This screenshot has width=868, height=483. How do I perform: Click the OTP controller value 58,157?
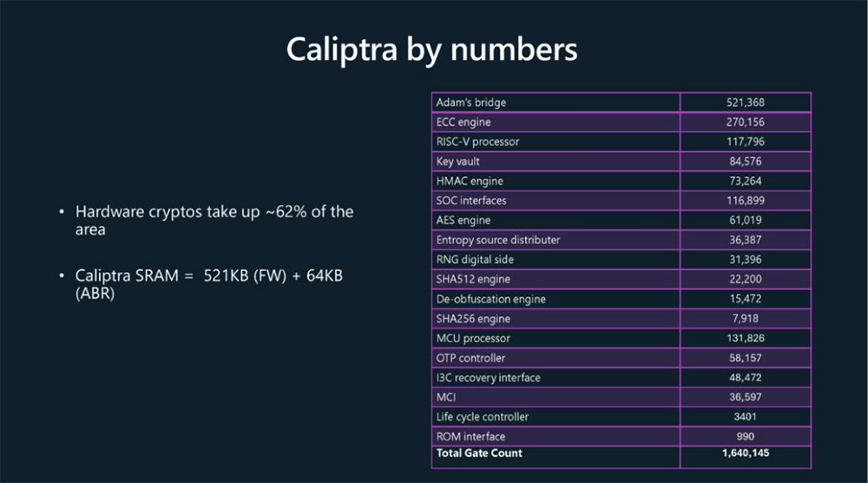click(x=745, y=358)
